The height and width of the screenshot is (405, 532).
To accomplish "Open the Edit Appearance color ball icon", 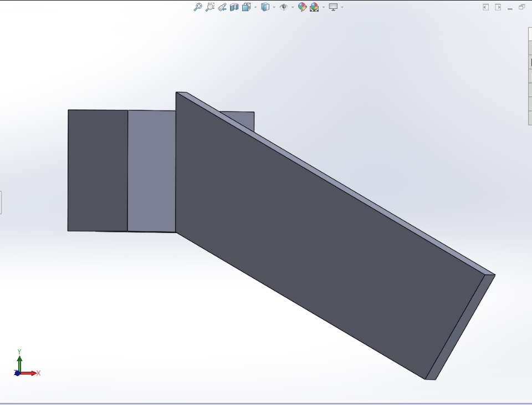I will [x=302, y=7].
